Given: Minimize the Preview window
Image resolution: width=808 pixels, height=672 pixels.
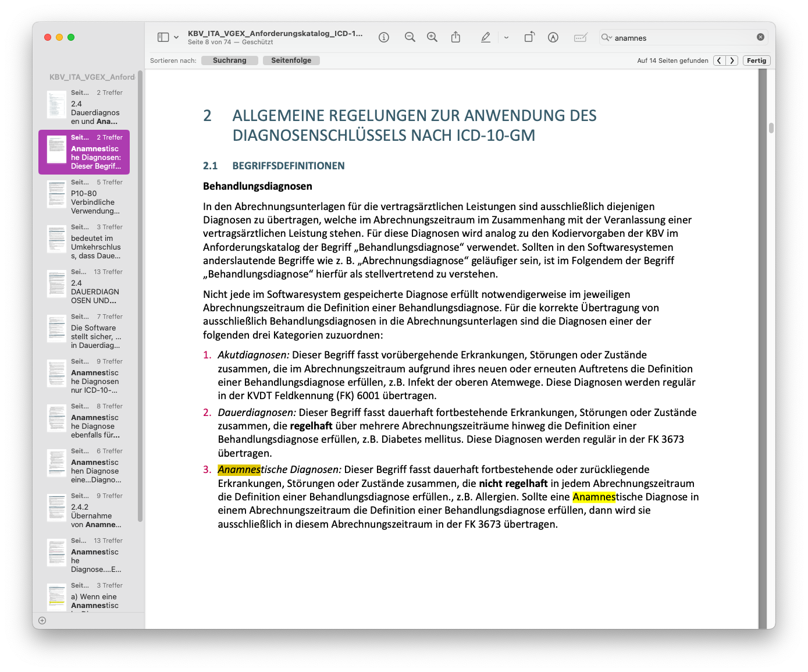Looking at the screenshot, I should [59, 37].
